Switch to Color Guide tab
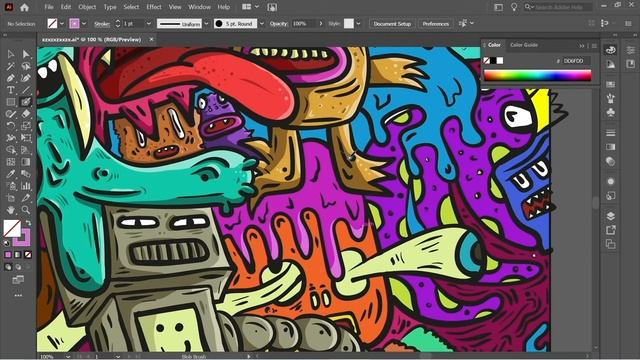Viewport: 640px width, 360px height. pyautogui.click(x=524, y=45)
